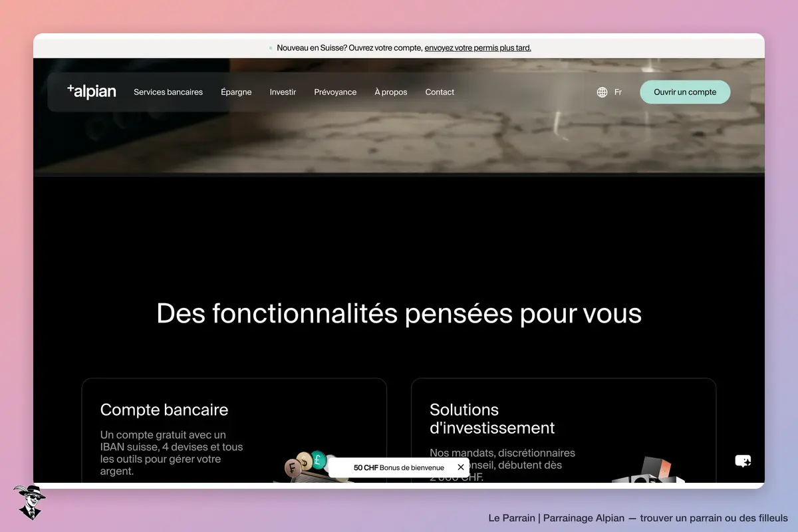Image resolution: width=798 pixels, height=532 pixels.
Task: Expand the Services bancaires menu
Action: click(168, 92)
